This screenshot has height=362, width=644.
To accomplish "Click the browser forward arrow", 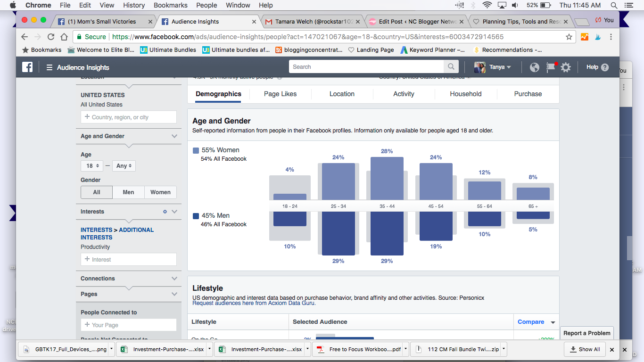I will (38, 37).
